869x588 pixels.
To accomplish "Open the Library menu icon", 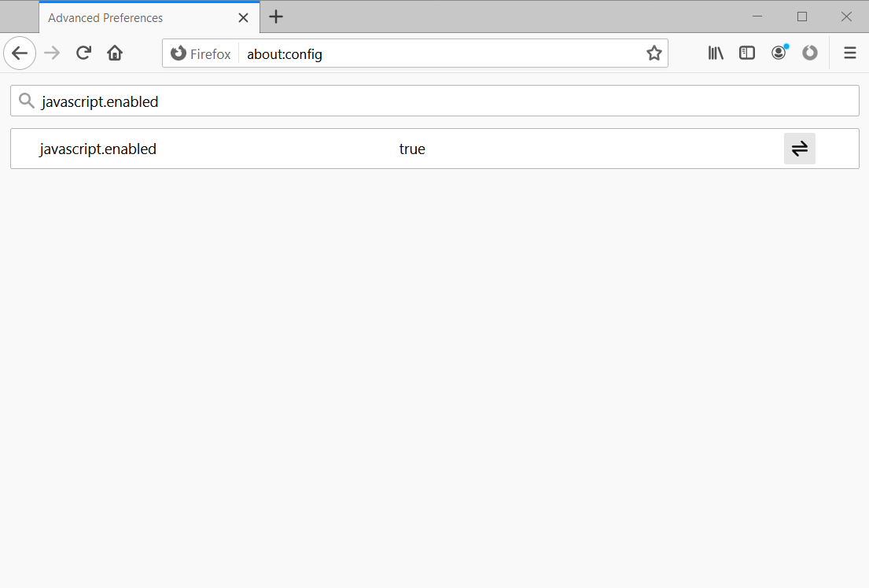I will [716, 53].
